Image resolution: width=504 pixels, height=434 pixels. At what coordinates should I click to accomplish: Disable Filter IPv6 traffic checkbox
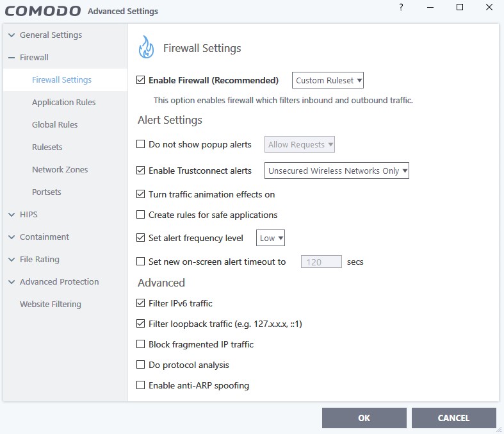click(x=140, y=303)
